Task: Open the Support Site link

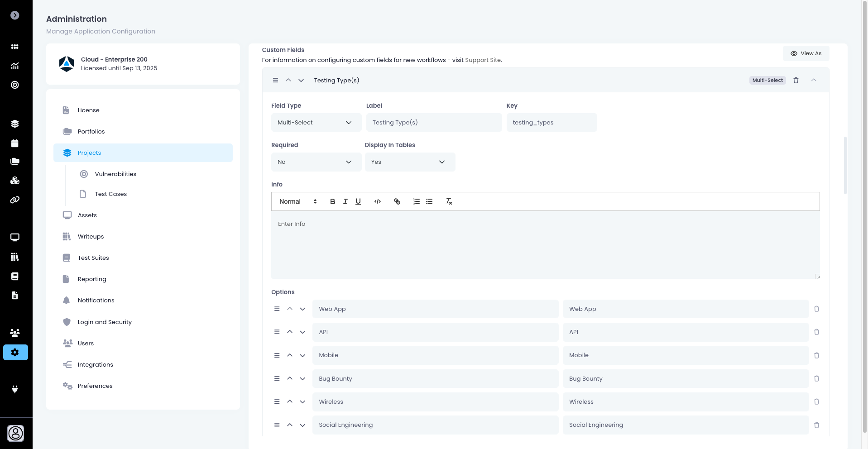Action: pyautogui.click(x=483, y=60)
